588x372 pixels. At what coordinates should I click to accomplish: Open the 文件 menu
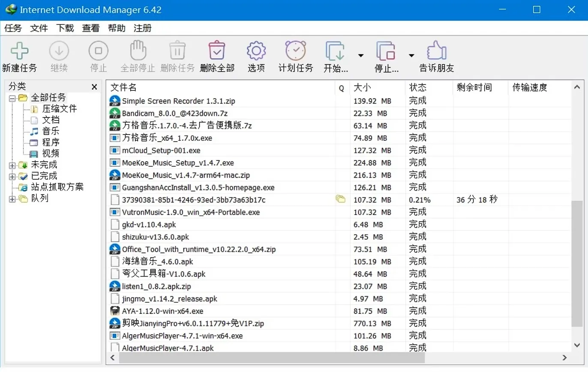point(39,28)
